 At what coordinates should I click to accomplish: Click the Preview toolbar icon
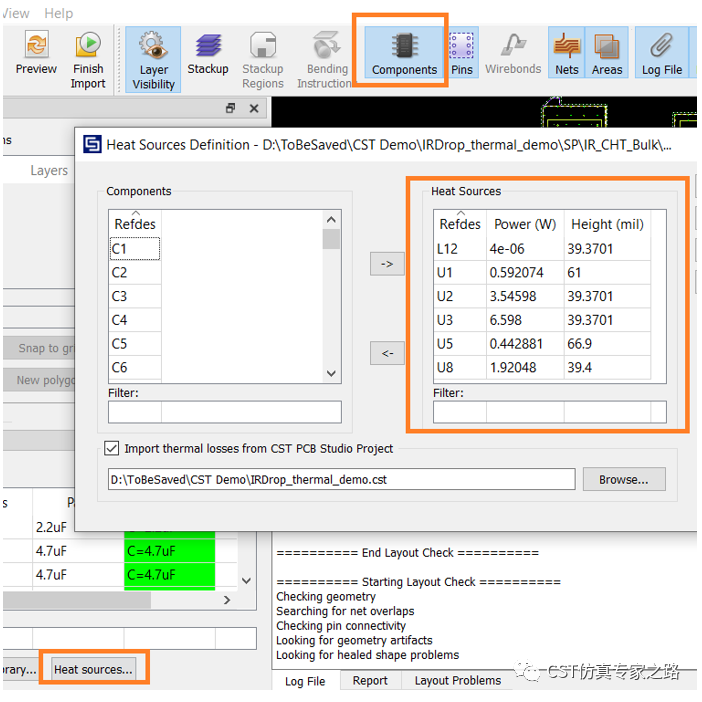(36, 53)
